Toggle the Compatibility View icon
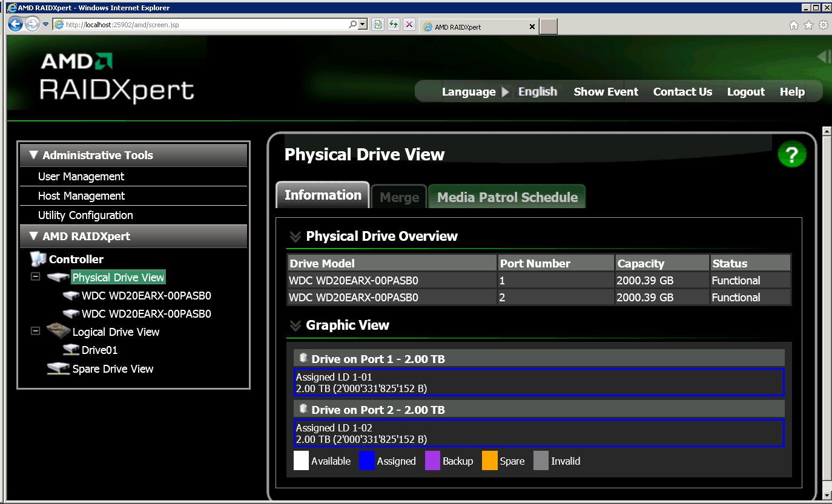 pyautogui.click(x=378, y=25)
